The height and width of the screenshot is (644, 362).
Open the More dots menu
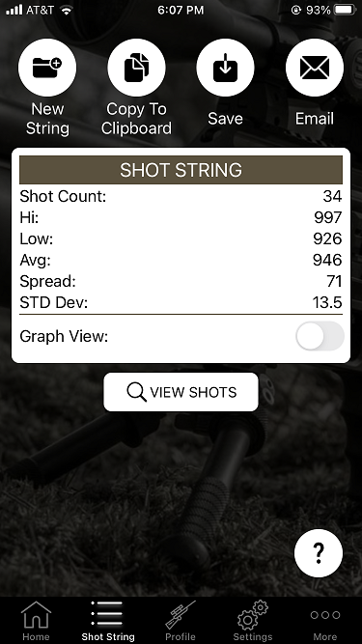tap(325, 620)
